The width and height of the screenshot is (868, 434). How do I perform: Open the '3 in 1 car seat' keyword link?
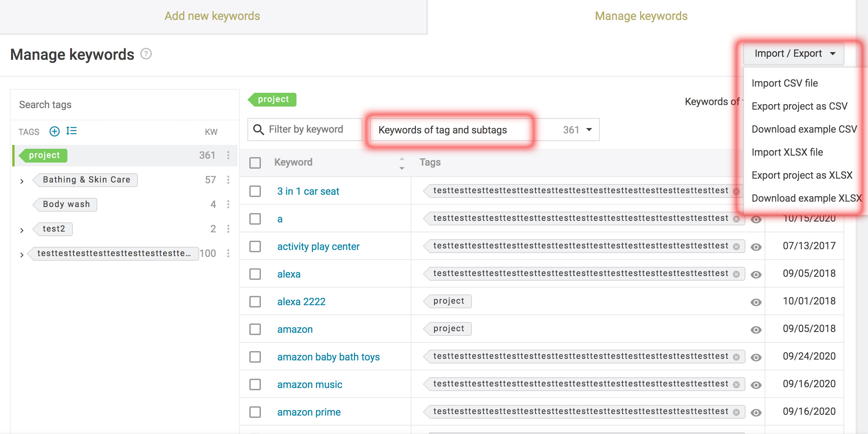pyautogui.click(x=308, y=191)
